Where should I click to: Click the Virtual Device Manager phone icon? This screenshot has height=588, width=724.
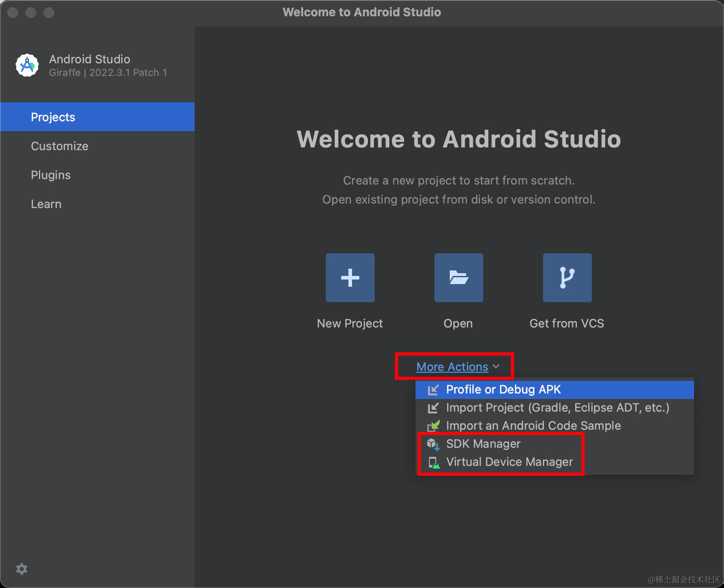[434, 462]
